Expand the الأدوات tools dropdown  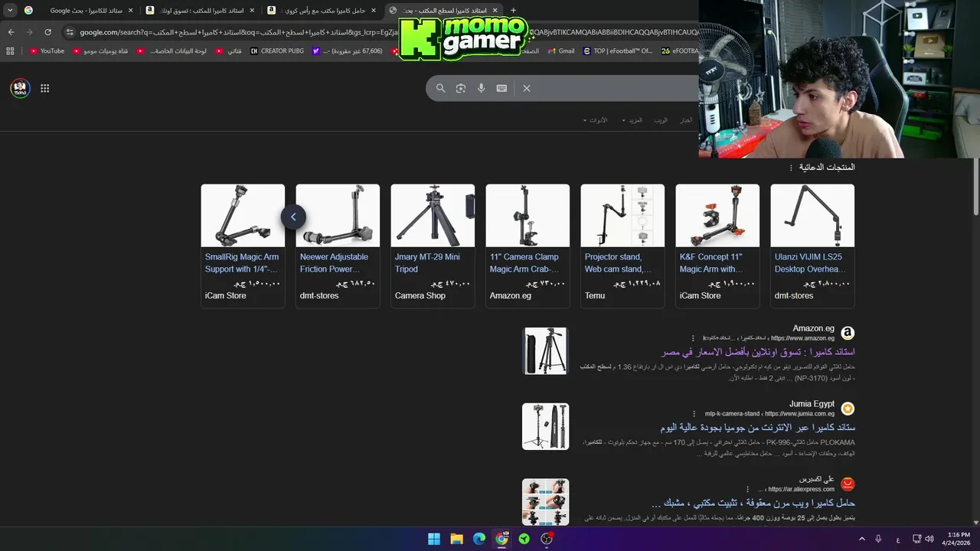(x=595, y=120)
